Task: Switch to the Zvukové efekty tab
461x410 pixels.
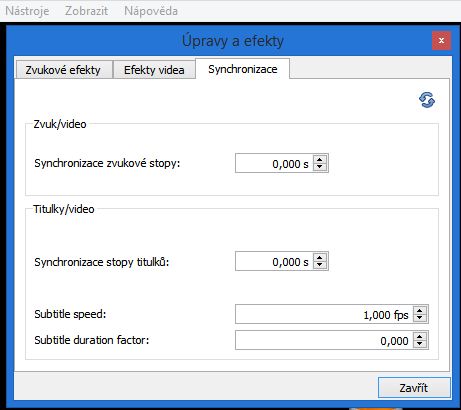Action: [63, 70]
